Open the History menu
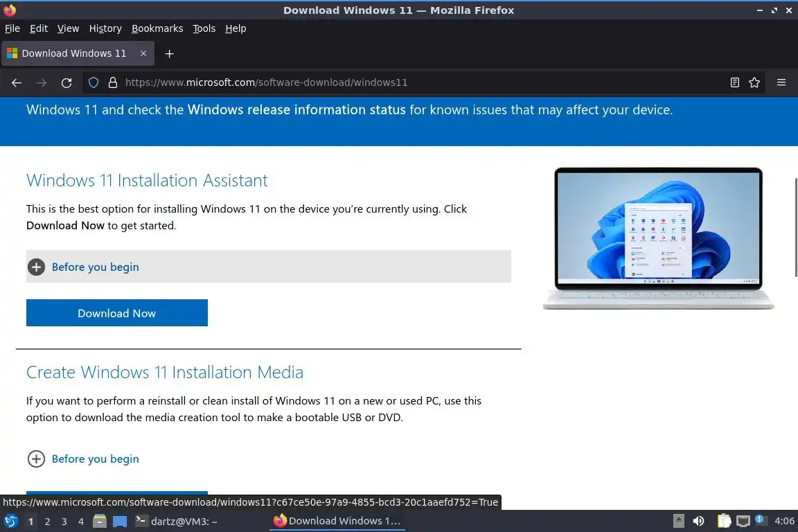Viewport: 798px width, 532px height. (105, 28)
